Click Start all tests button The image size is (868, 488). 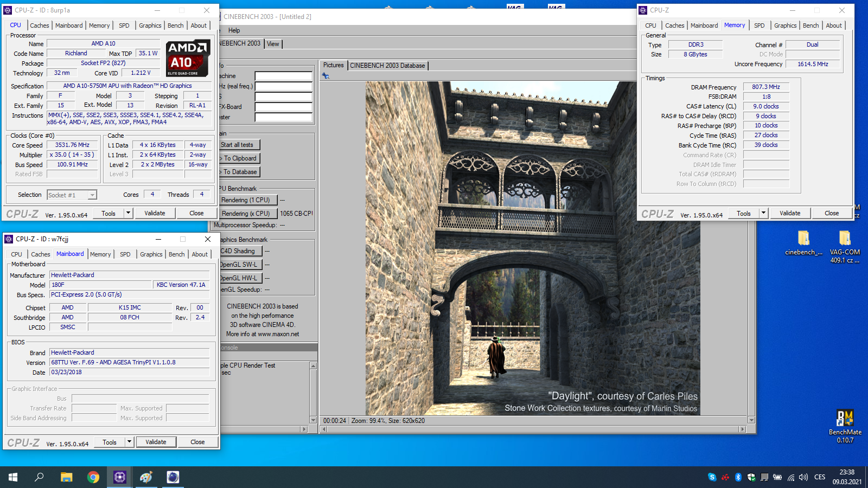(x=239, y=145)
